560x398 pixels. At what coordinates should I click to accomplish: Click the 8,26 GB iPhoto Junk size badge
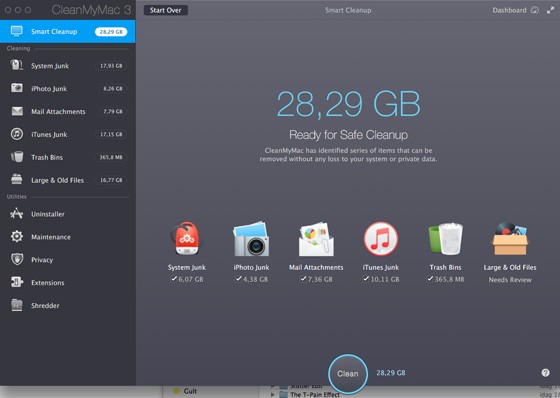(x=113, y=89)
